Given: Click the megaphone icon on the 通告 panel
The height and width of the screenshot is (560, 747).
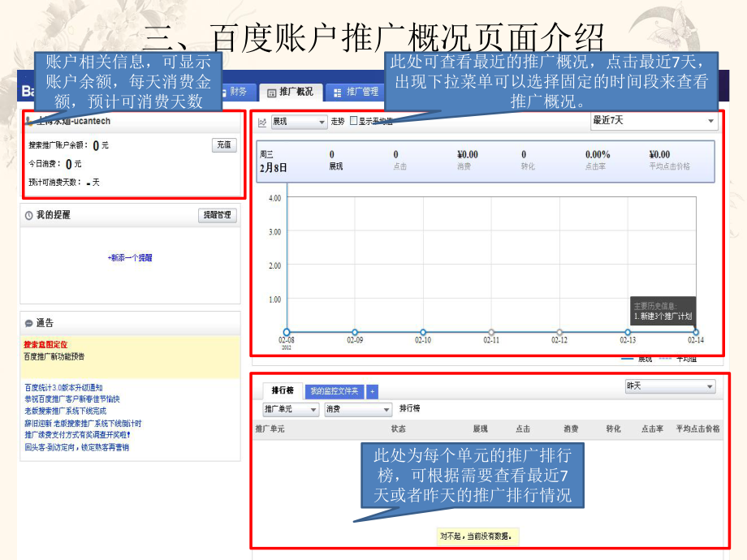Looking at the screenshot, I should click(27, 322).
